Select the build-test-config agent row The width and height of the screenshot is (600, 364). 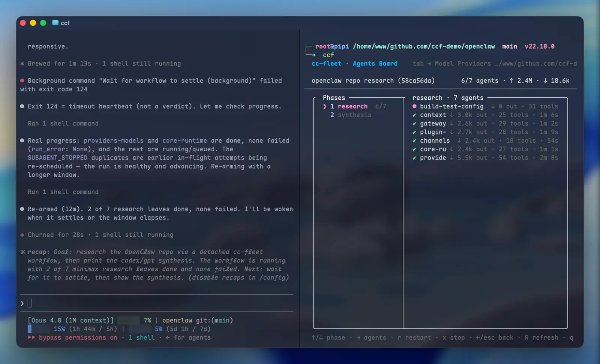(x=485, y=106)
